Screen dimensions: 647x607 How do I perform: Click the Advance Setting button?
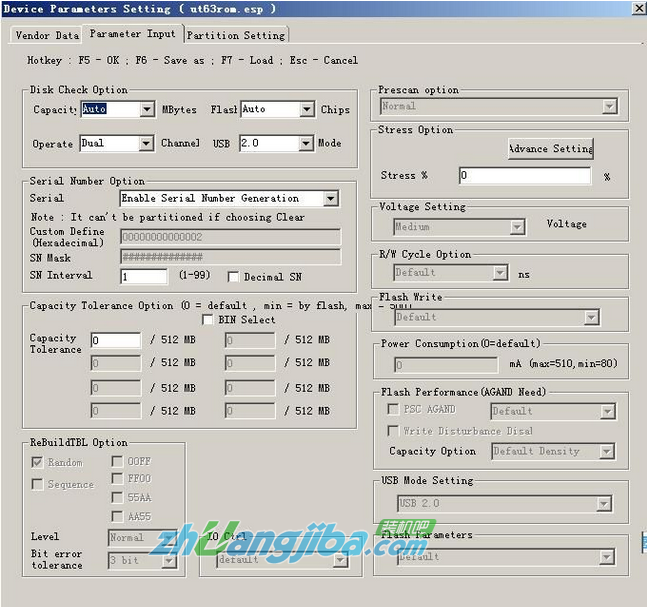pos(550,149)
